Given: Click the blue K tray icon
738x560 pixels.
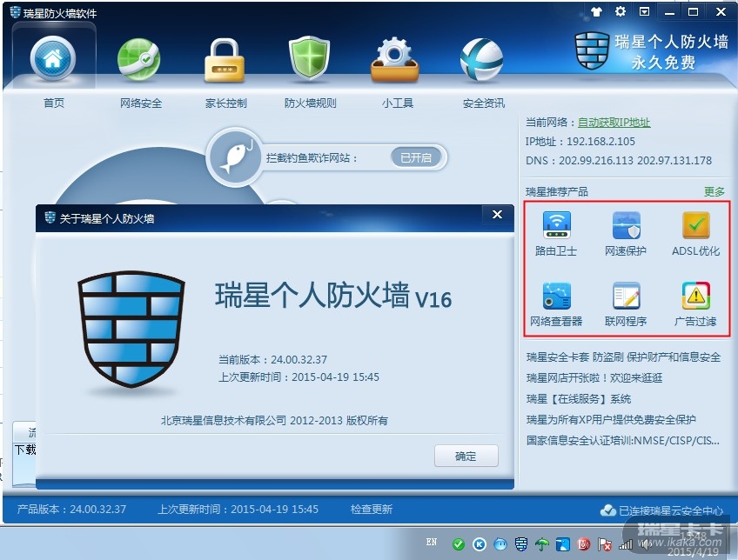Looking at the screenshot, I should pos(480,544).
